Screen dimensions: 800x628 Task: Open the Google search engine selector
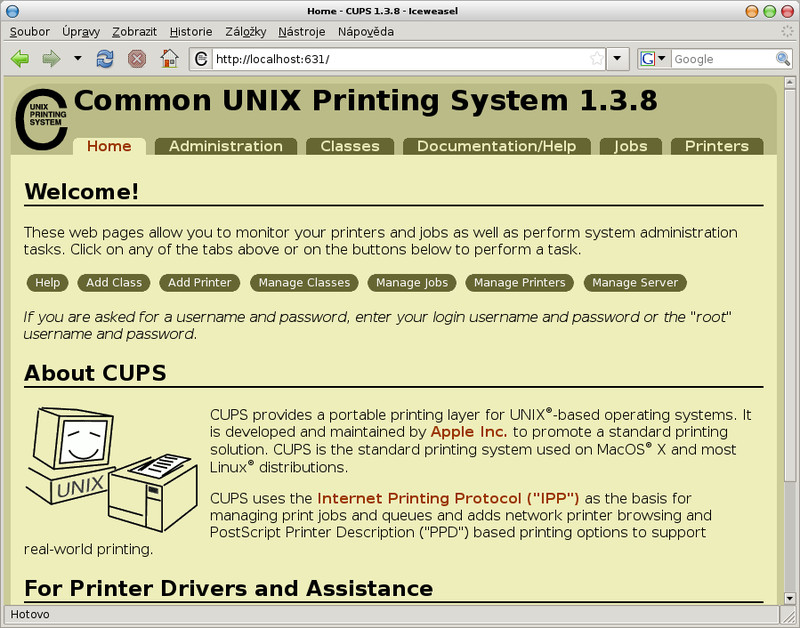coord(654,59)
